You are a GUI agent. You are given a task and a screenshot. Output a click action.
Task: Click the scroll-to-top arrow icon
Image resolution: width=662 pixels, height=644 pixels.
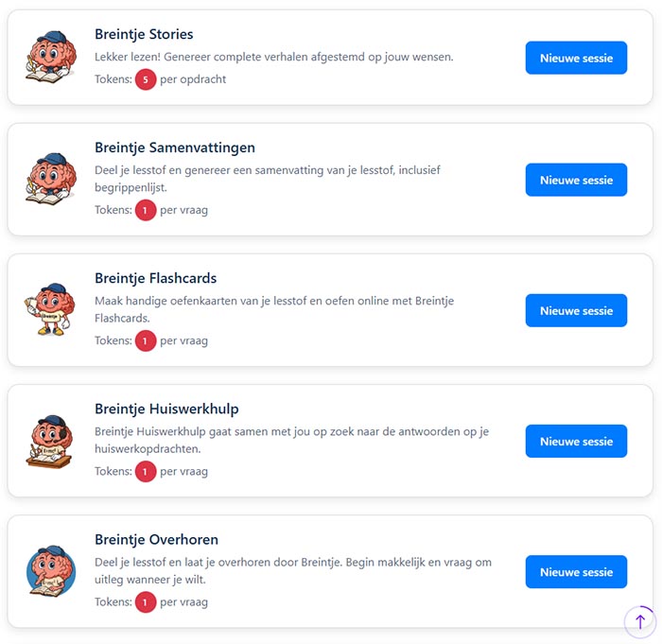click(x=639, y=621)
